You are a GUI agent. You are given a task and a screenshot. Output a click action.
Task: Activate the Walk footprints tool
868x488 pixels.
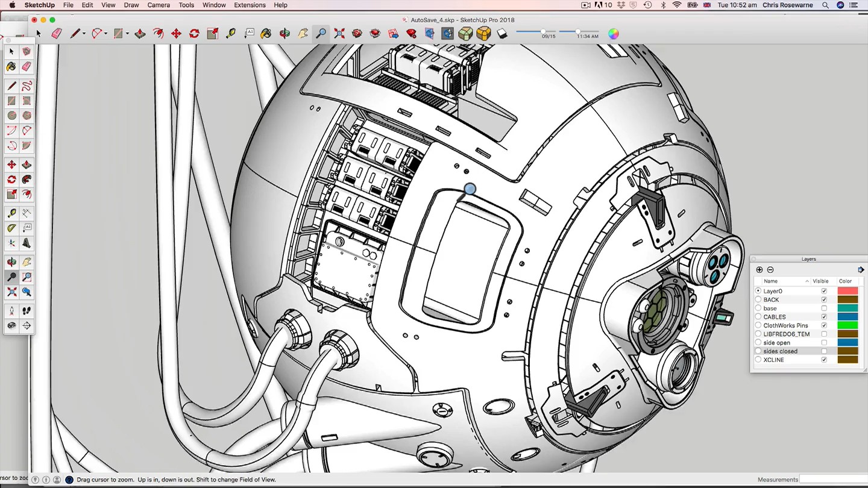(27, 311)
